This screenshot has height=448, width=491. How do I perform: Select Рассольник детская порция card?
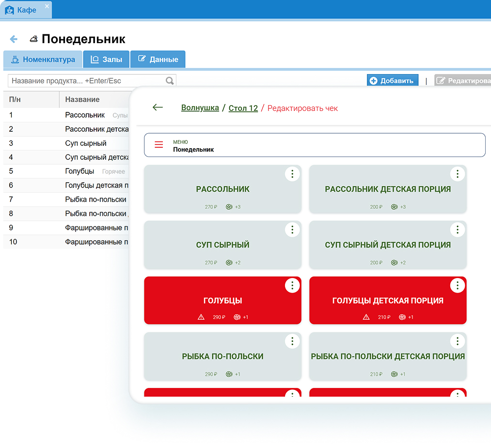[388, 189]
